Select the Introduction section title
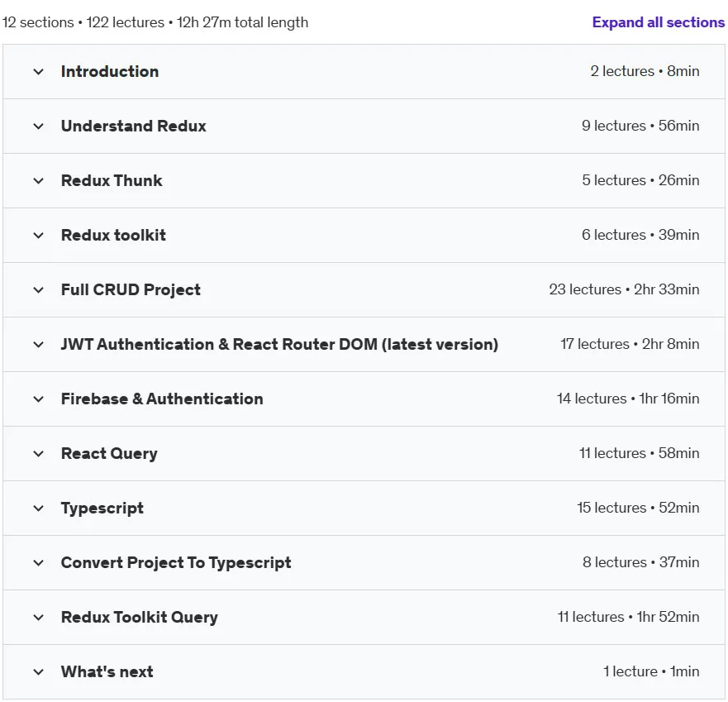Screen dimensions: 728x702 [x=110, y=72]
